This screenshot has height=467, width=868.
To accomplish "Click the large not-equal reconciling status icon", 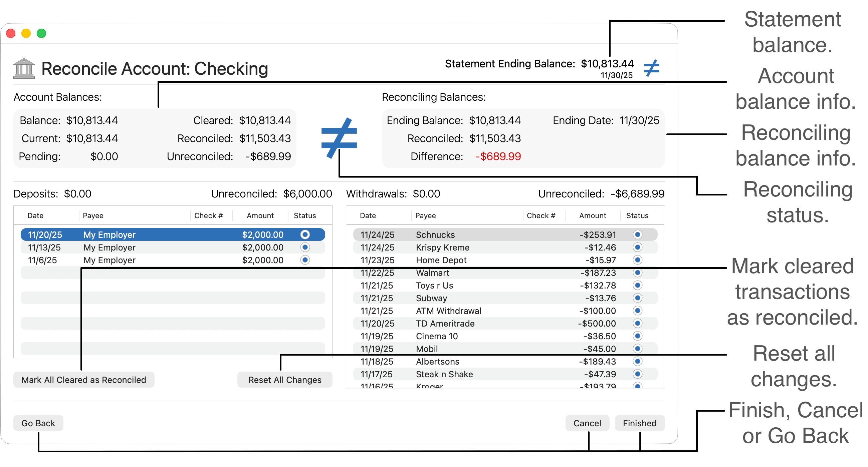I will coord(339,138).
